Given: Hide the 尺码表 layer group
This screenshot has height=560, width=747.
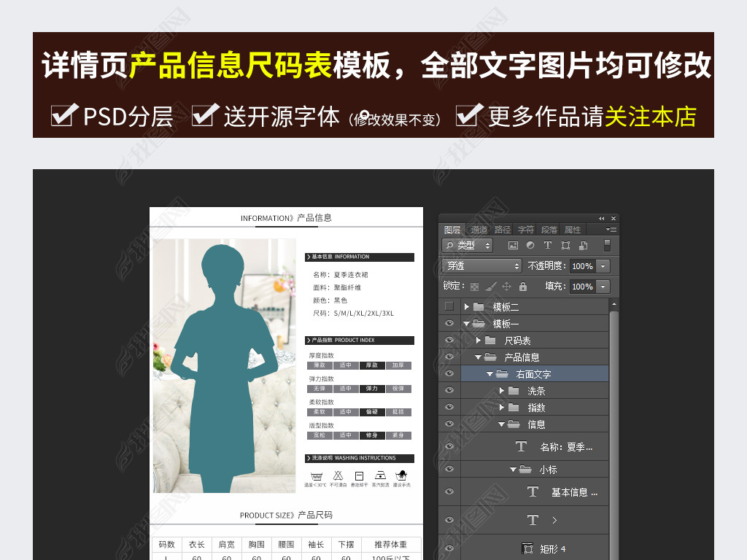Looking at the screenshot, I should [x=449, y=341].
